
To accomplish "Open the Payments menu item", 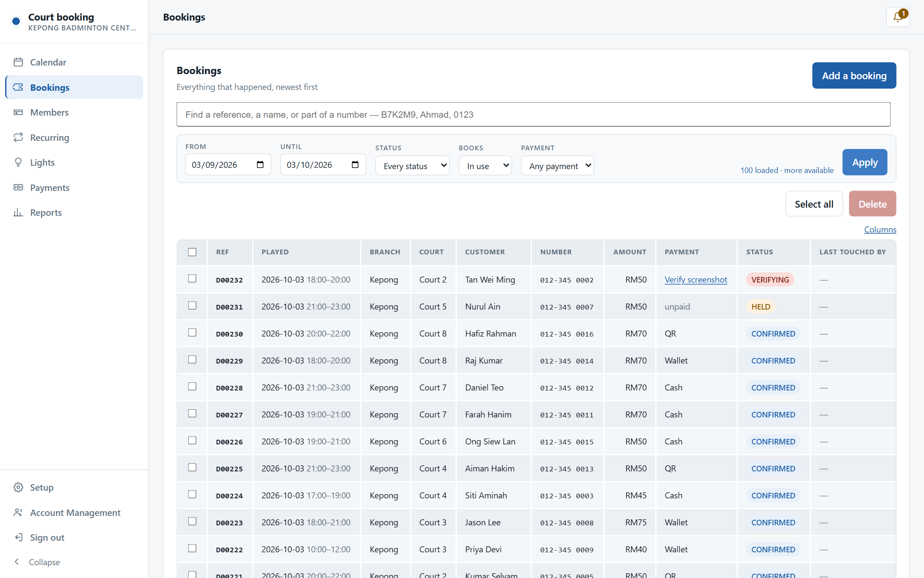I will (x=74, y=188).
